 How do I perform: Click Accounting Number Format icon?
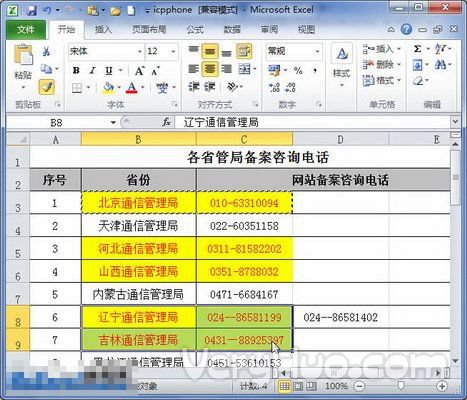(274, 70)
